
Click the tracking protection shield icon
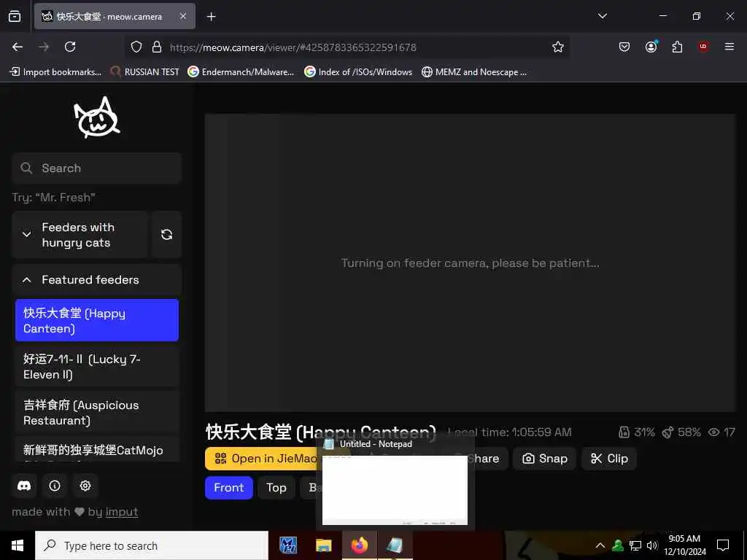[x=136, y=47]
